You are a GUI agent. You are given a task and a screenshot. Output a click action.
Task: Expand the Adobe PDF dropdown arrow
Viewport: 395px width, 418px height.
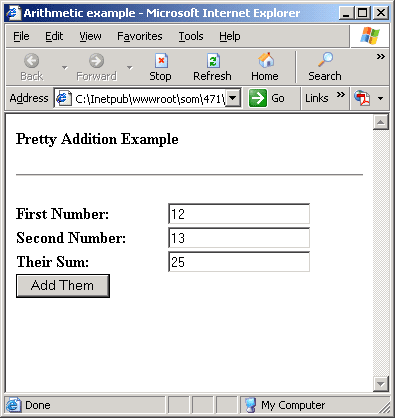(380, 99)
